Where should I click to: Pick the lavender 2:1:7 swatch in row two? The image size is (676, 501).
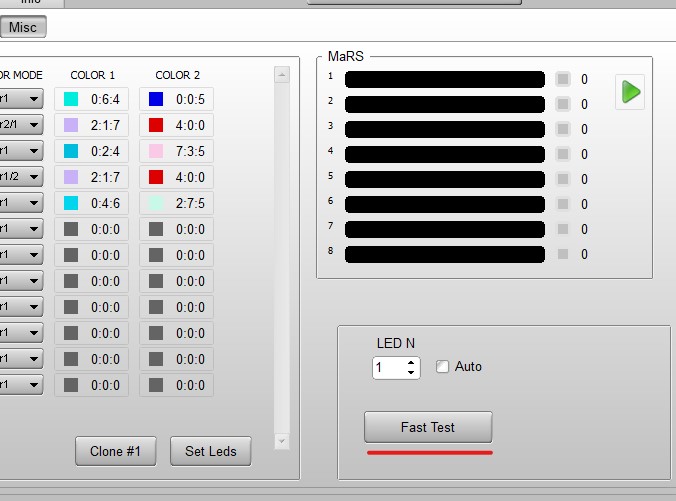tap(71, 125)
